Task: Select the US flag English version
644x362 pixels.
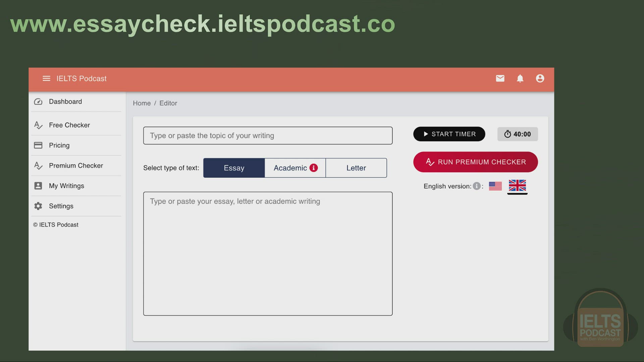Action: (x=495, y=186)
